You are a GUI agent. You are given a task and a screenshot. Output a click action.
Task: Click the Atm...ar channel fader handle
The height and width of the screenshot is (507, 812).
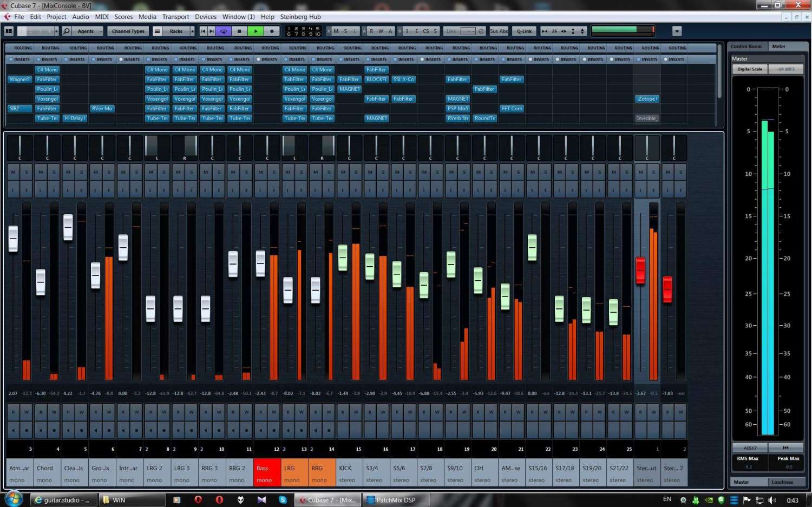click(x=13, y=239)
